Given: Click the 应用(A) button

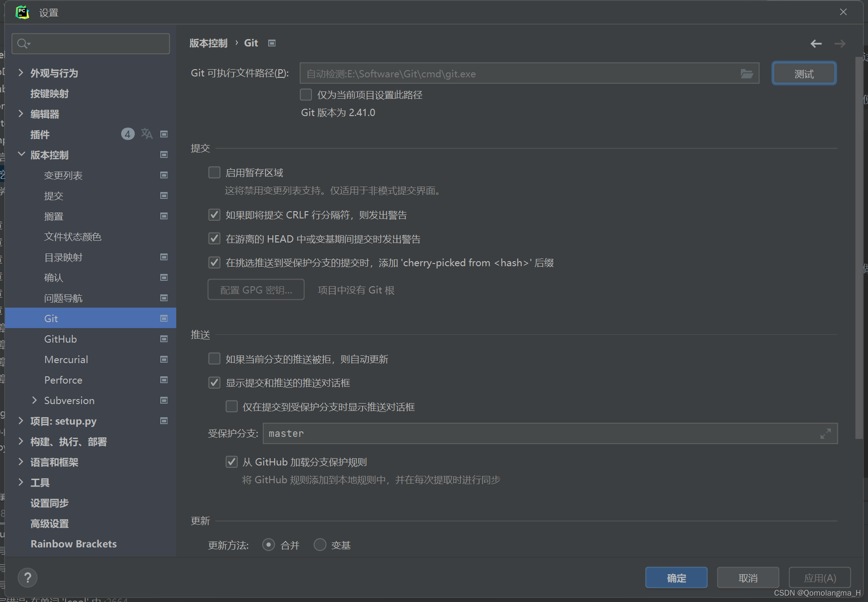Looking at the screenshot, I should tap(819, 577).
